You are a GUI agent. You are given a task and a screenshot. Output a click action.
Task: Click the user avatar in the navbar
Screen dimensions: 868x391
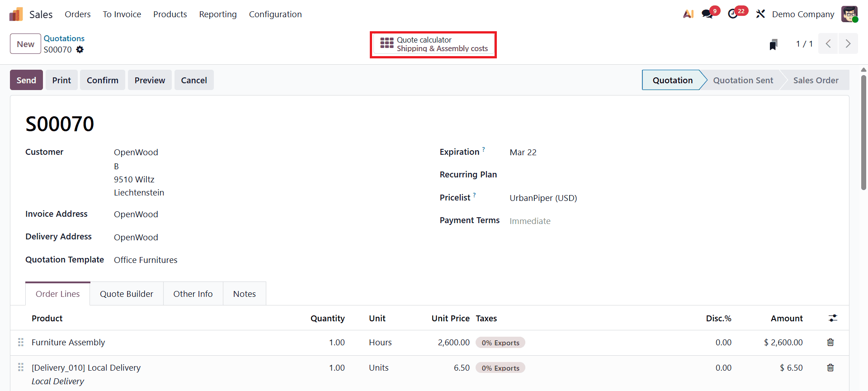(x=849, y=14)
